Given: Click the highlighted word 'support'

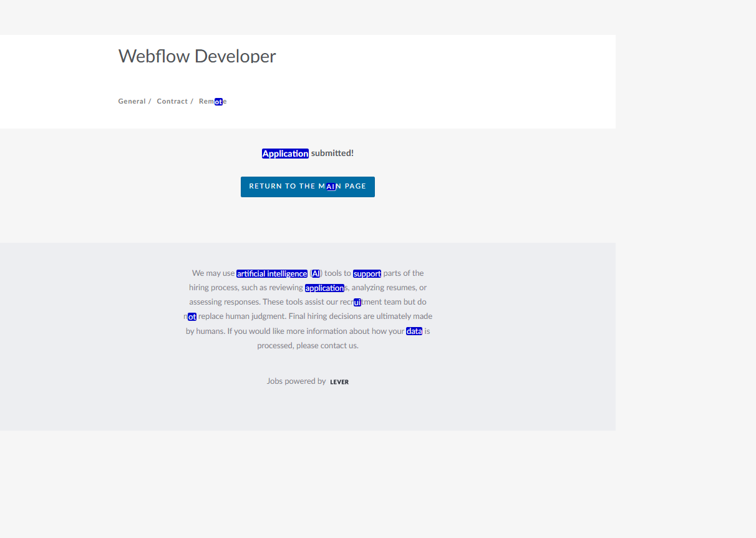Looking at the screenshot, I should coord(367,273).
